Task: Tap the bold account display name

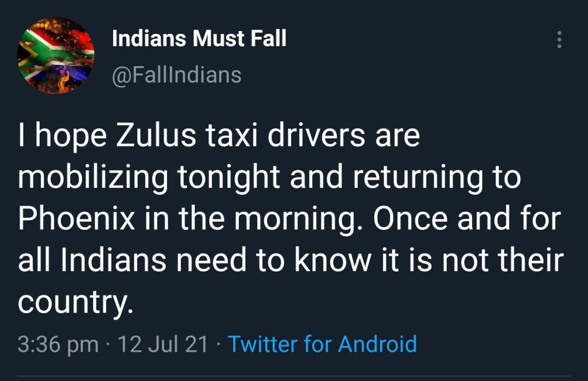Action: click(x=199, y=39)
